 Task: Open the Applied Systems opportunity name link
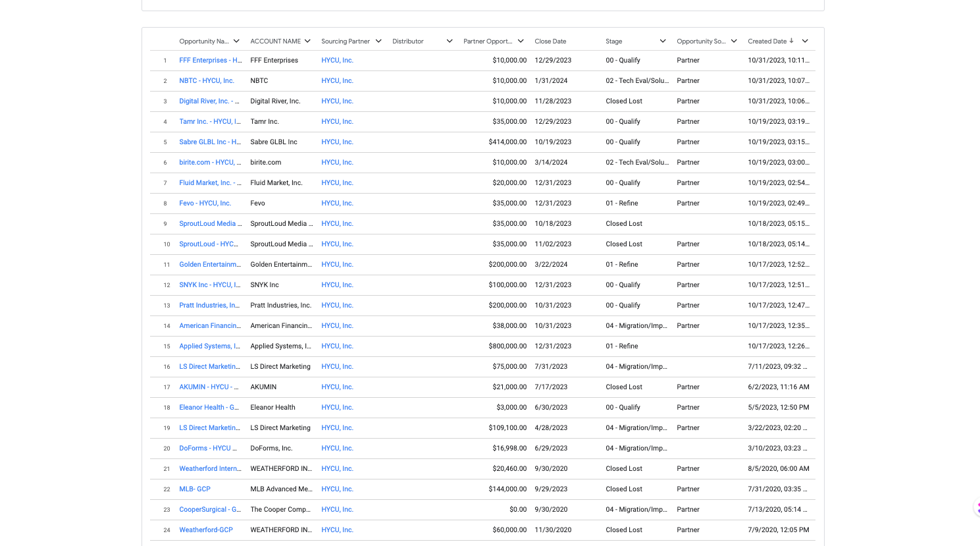(210, 346)
